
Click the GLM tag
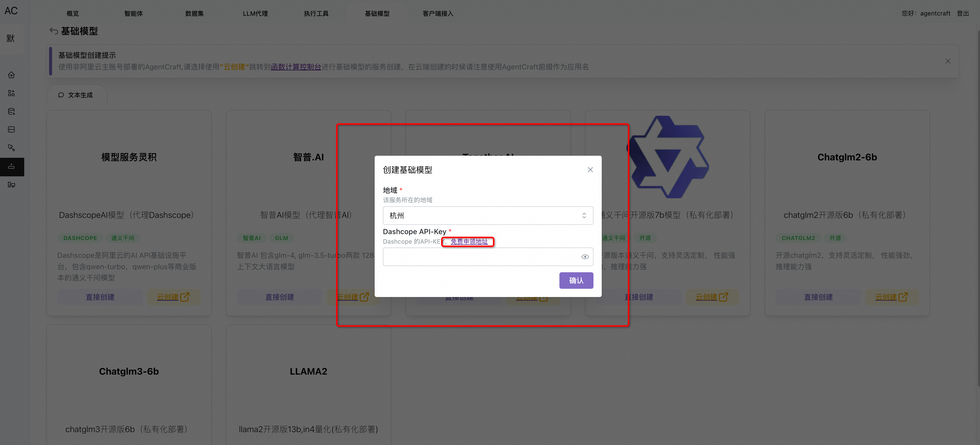(x=282, y=238)
